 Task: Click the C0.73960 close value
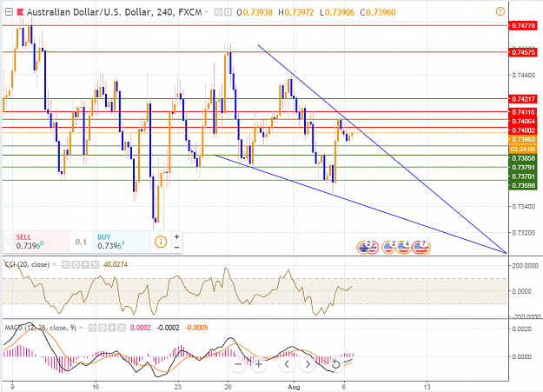[x=378, y=12]
